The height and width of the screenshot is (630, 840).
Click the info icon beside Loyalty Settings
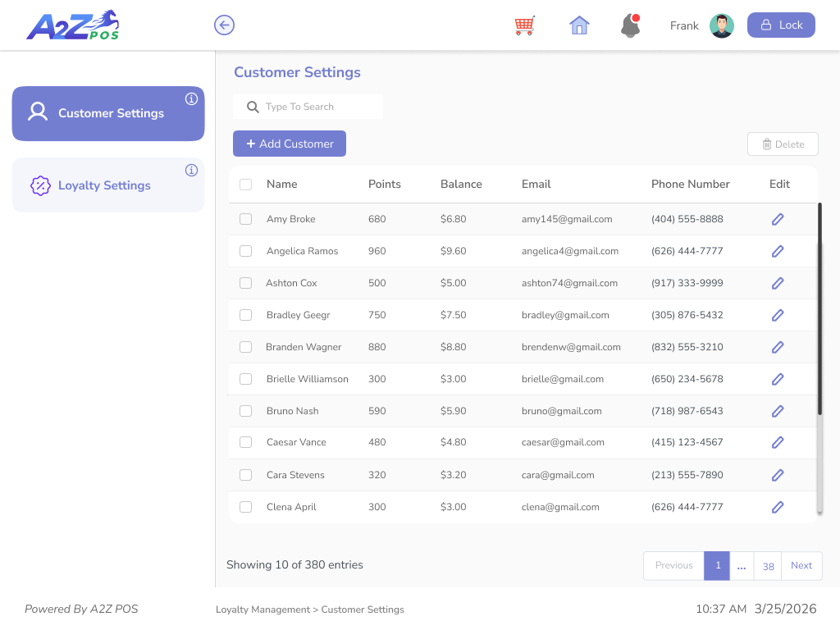pos(191,170)
